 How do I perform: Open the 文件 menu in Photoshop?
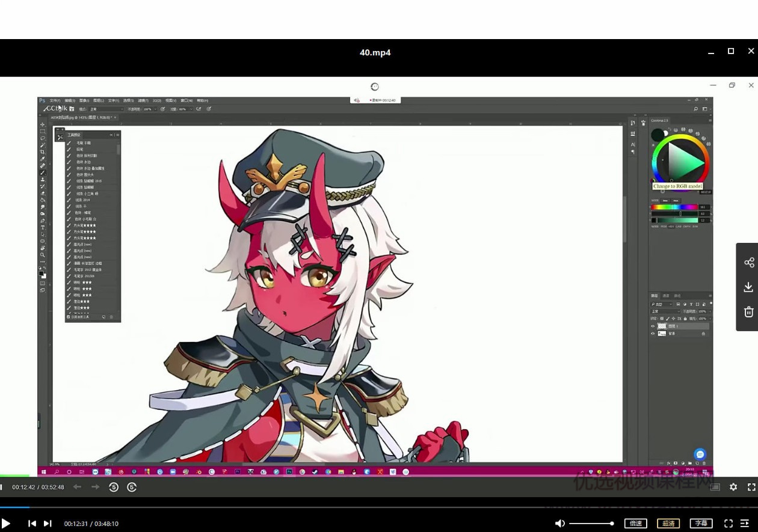tap(54, 100)
